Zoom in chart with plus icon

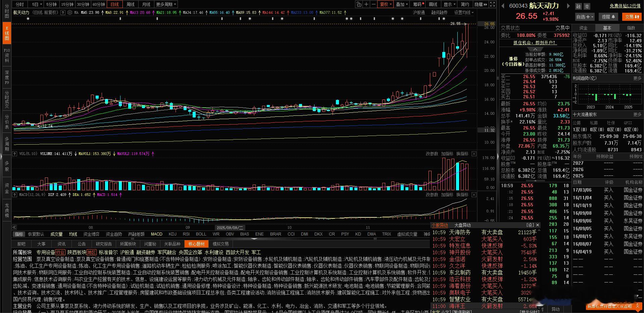pos(366,4)
